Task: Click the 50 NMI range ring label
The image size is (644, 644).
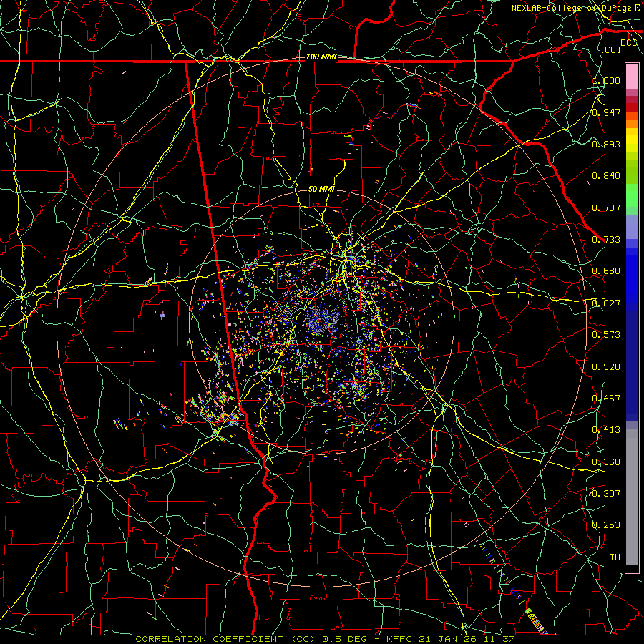Action: click(x=321, y=189)
